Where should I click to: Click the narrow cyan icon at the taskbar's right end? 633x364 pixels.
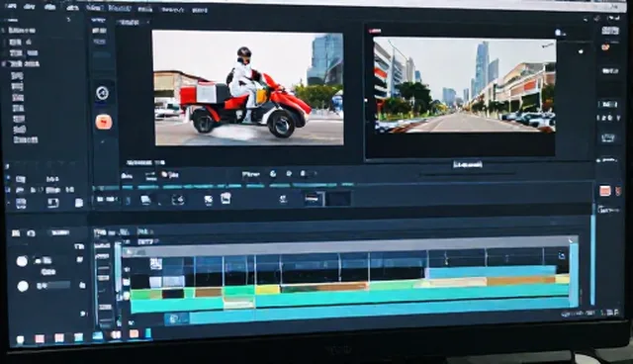point(148,333)
